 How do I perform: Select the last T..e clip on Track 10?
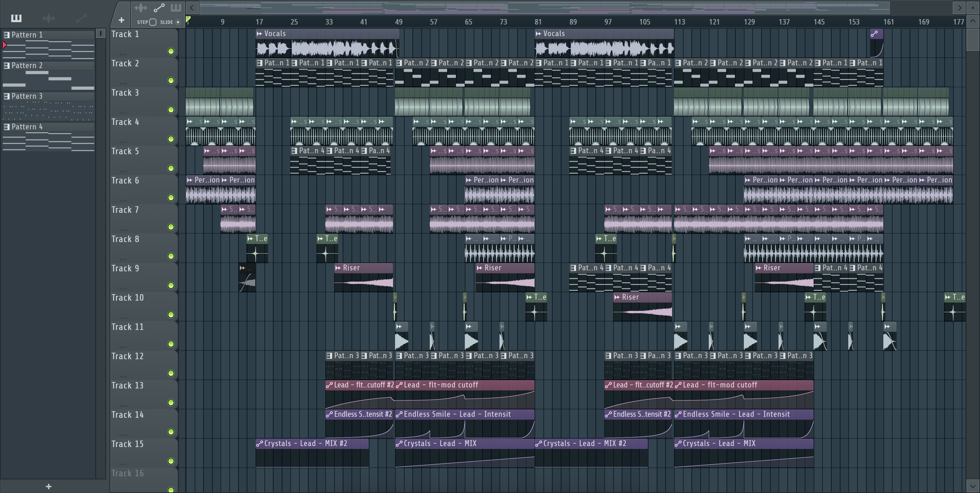point(954,307)
